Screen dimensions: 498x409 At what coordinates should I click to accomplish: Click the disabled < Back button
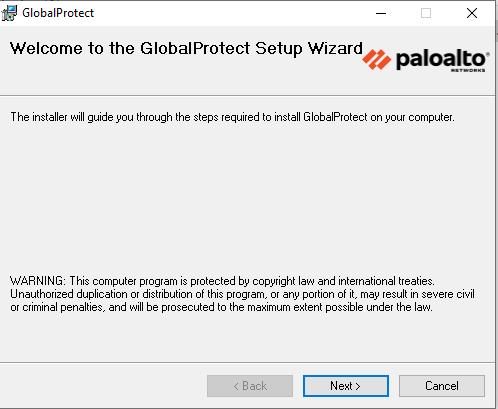250,386
